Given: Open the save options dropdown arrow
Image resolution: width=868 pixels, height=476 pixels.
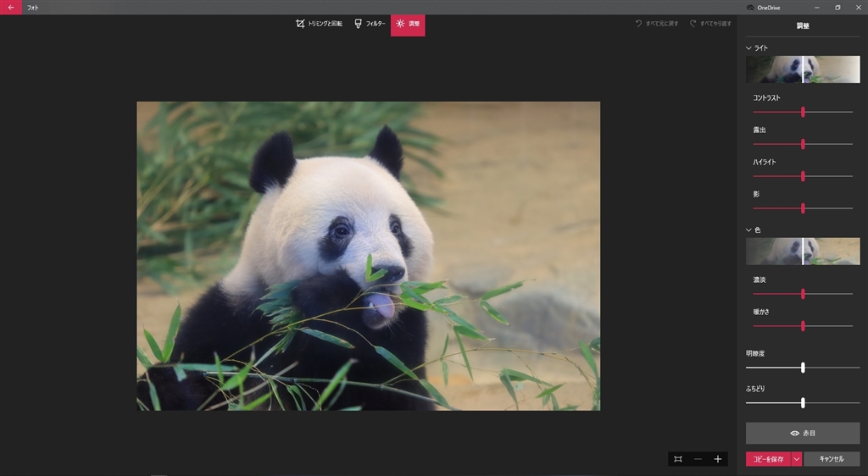Looking at the screenshot, I should (x=797, y=459).
